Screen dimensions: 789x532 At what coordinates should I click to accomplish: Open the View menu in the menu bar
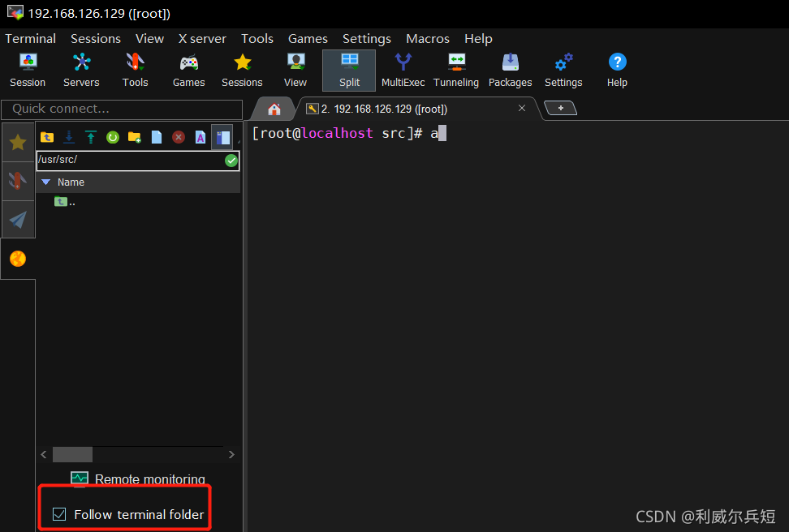[149, 39]
